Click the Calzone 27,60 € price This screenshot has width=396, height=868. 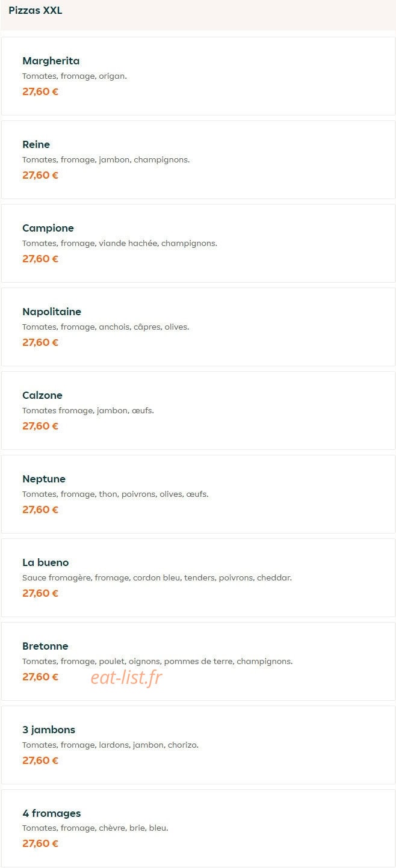40,426
